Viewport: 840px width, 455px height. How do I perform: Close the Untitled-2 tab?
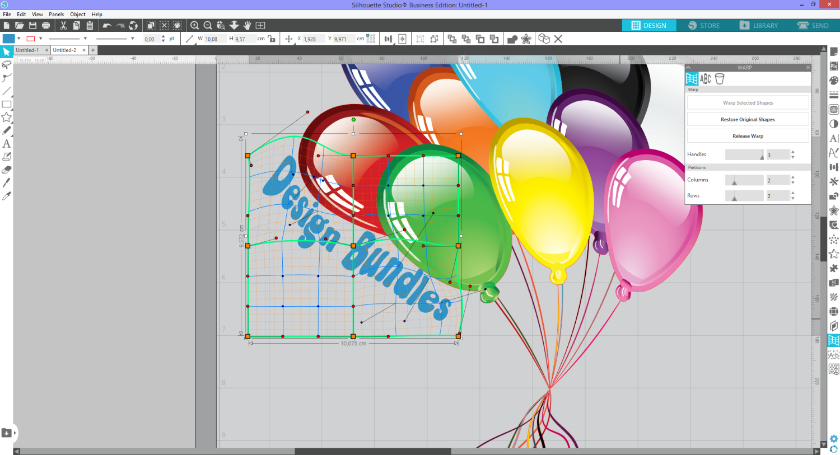pyautogui.click(x=84, y=50)
